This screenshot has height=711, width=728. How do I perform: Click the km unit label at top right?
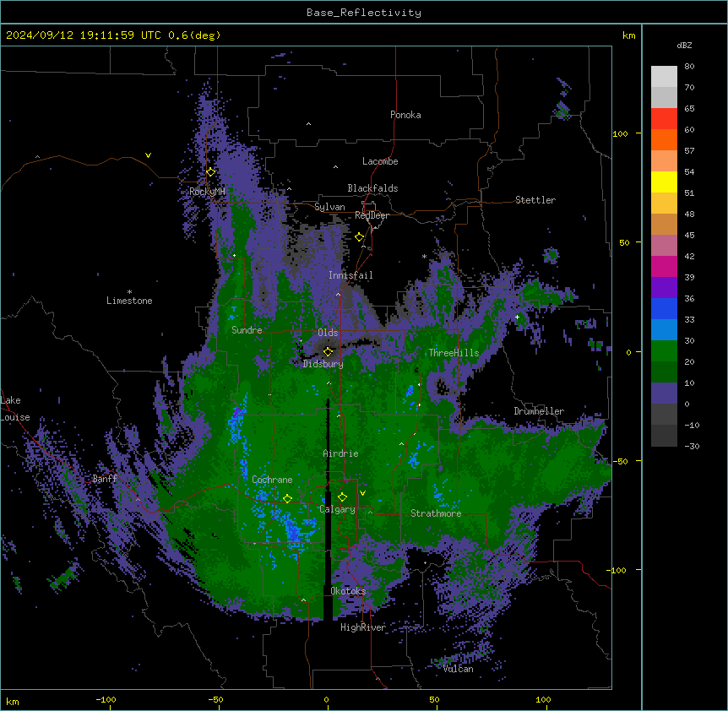coord(628,35)
